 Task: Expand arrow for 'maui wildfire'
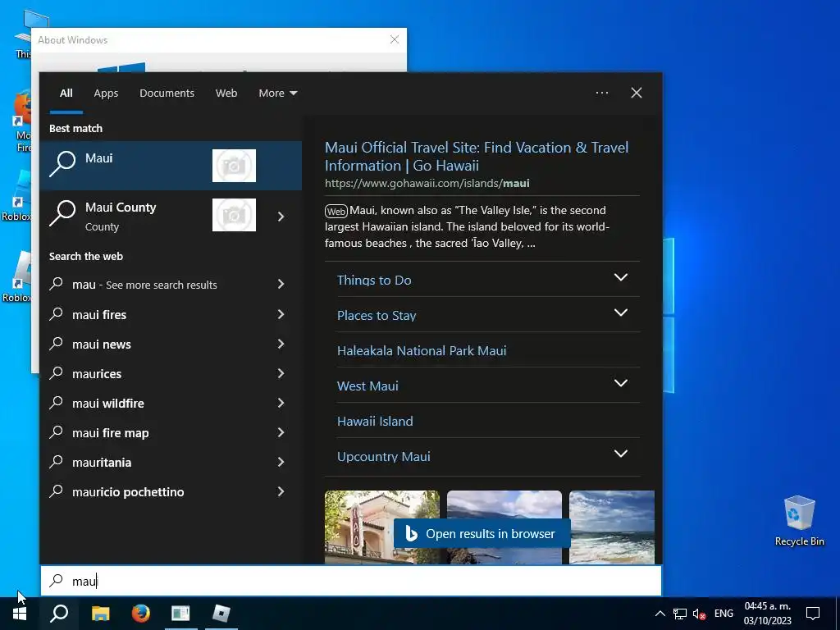[281, 402]
